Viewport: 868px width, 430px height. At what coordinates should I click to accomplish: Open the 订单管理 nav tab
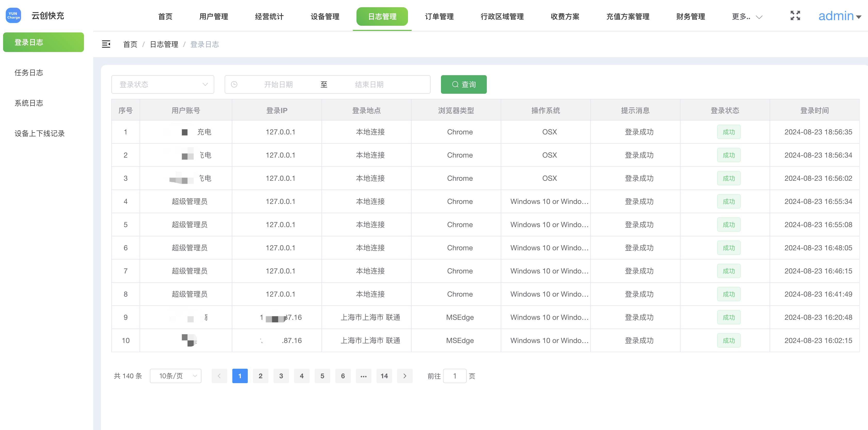[439, 16]
